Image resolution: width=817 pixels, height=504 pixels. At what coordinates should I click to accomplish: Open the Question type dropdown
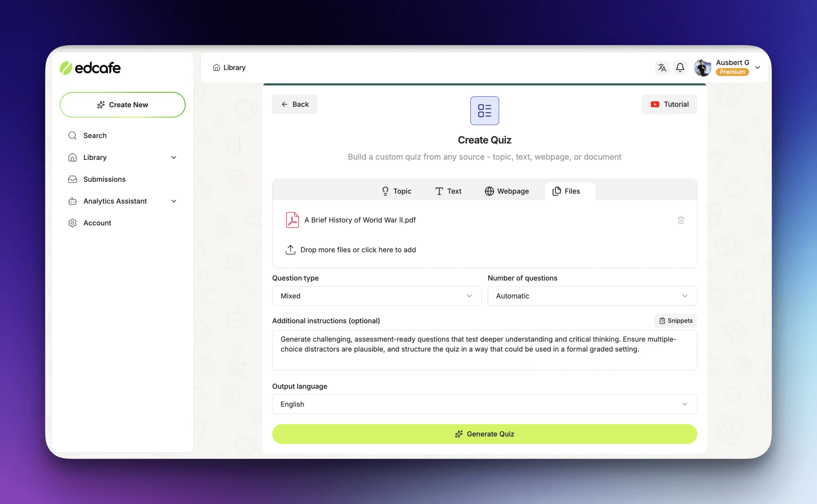[x=377, y=296]
